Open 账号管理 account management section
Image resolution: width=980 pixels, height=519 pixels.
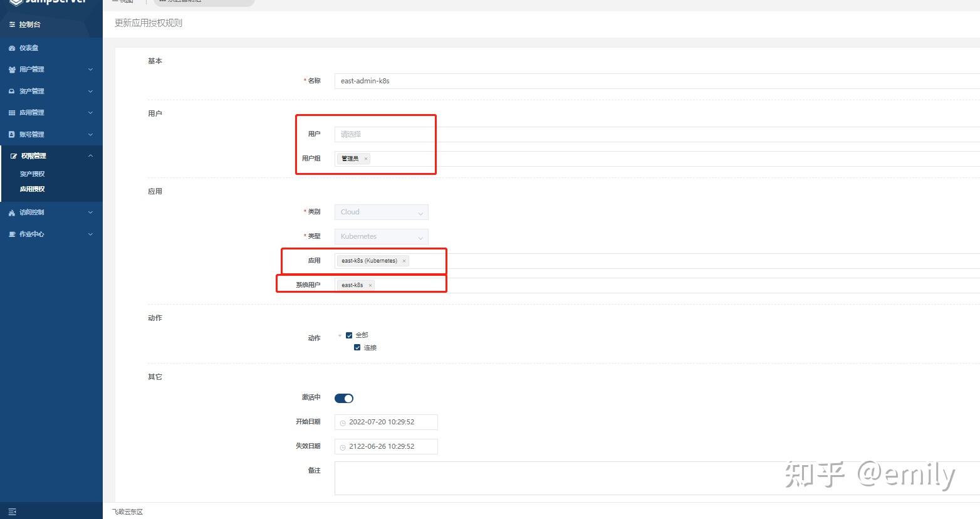click(33, 134)
